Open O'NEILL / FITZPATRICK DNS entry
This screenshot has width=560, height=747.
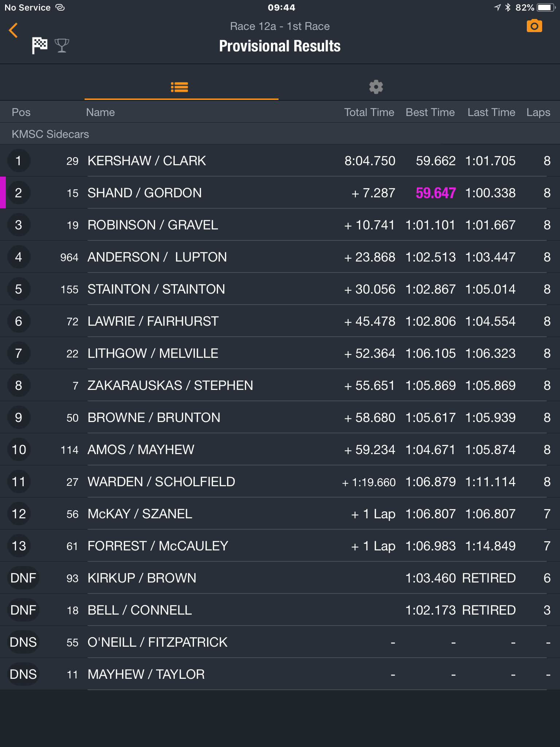[x=280, y=642]
